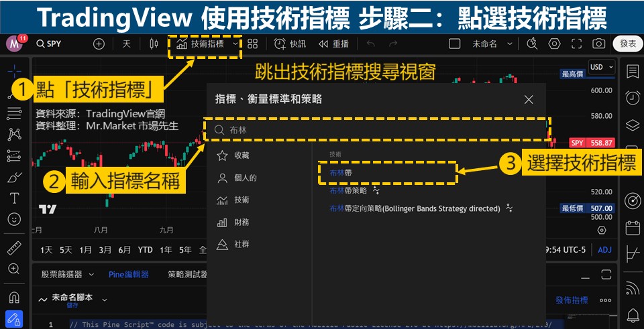Set range to 6月

coord(125,250)
